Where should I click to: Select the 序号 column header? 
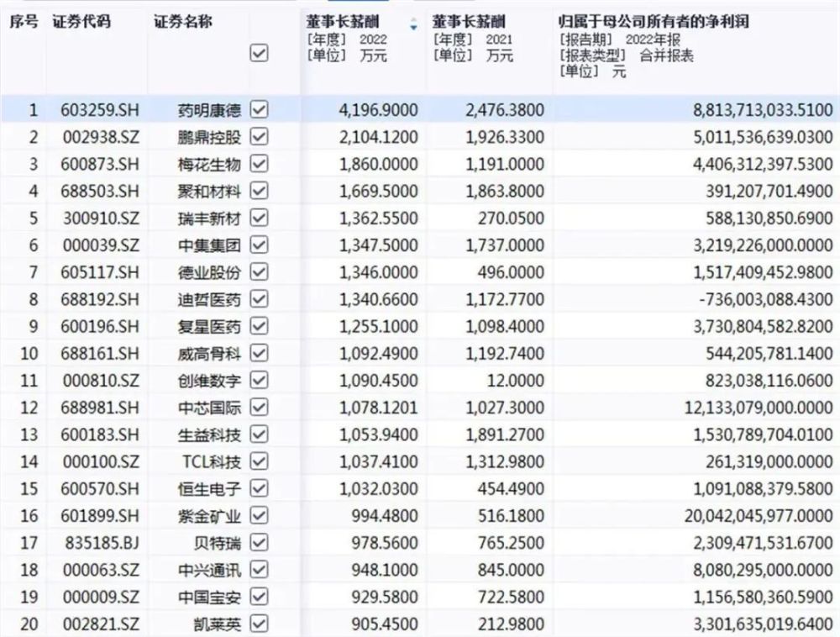coord(24,22)
